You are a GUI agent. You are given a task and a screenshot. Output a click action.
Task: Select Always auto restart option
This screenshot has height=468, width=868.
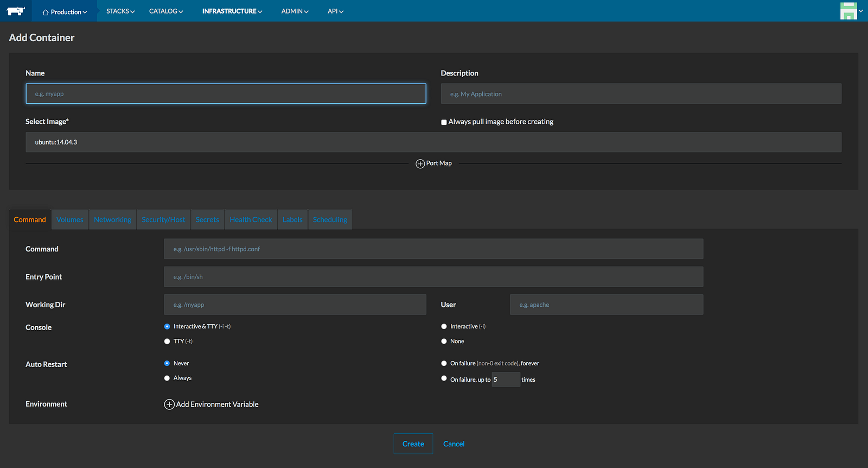167,378
